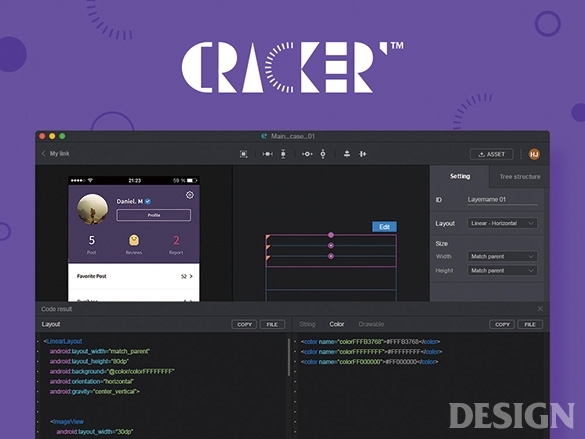Click the 2 Report counter
The image size is (585, 439).
click(x=176, y=244)
